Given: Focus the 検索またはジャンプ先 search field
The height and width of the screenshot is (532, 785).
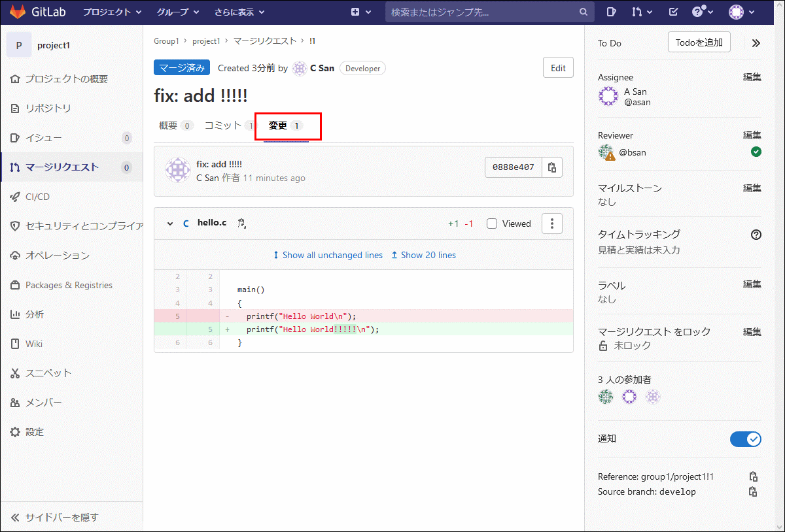Looking at the screenshot, I should 488,12.
